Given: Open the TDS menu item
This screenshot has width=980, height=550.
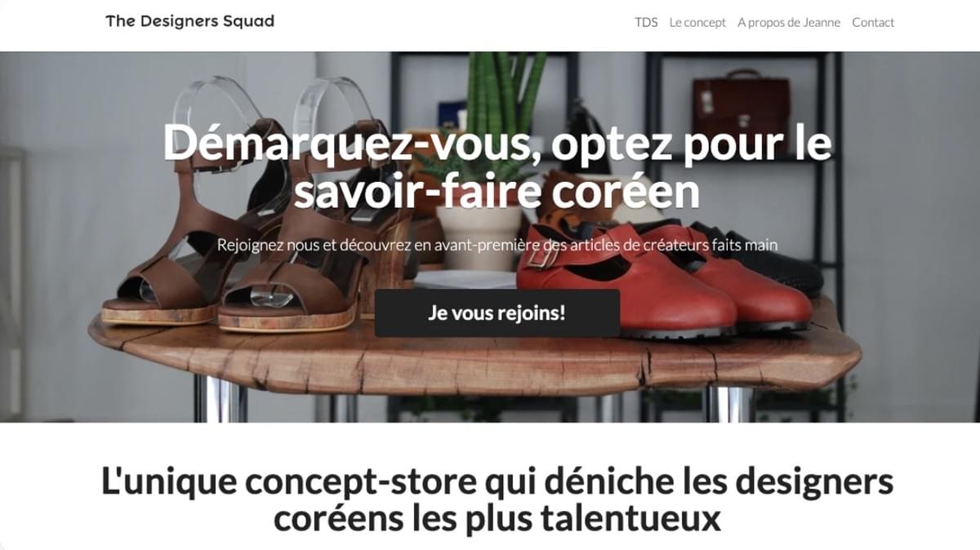Looking at the screenshot, I should coord(646,23).
